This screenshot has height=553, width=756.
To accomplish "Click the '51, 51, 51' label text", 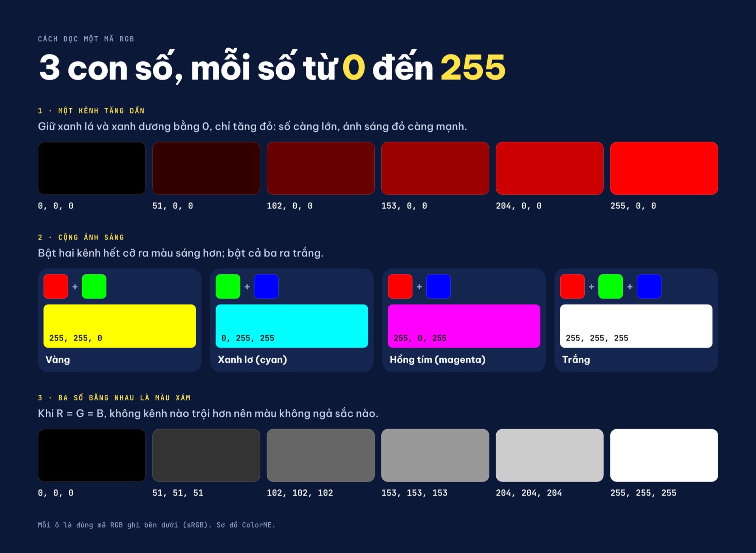I will coord(178,493).
